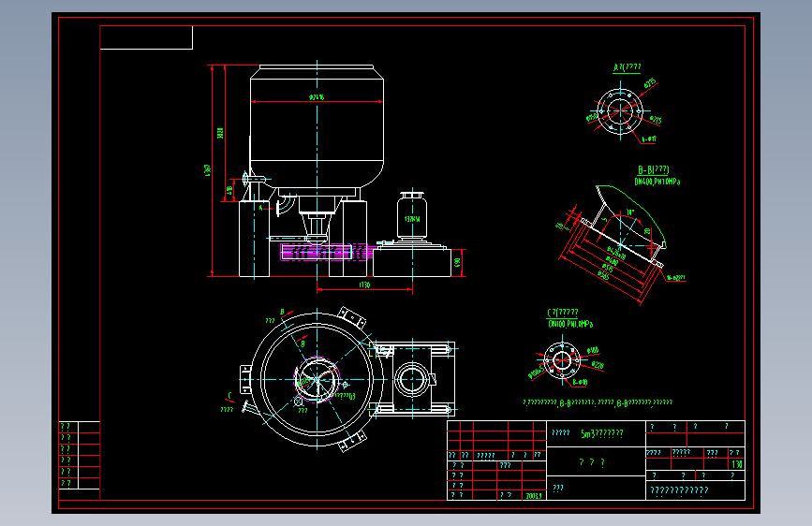Click the flange circle in detail C
812x526 pixels.
[x=562, y=360]
